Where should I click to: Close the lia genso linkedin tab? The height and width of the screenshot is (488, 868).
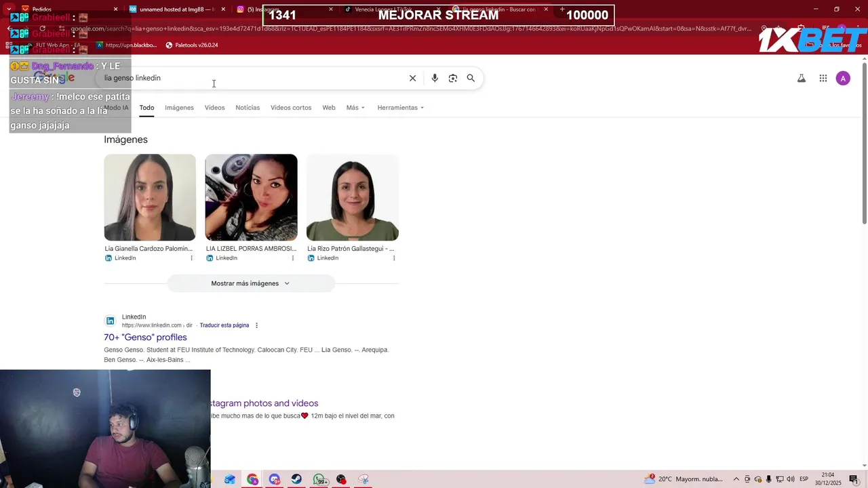[546, 9]
